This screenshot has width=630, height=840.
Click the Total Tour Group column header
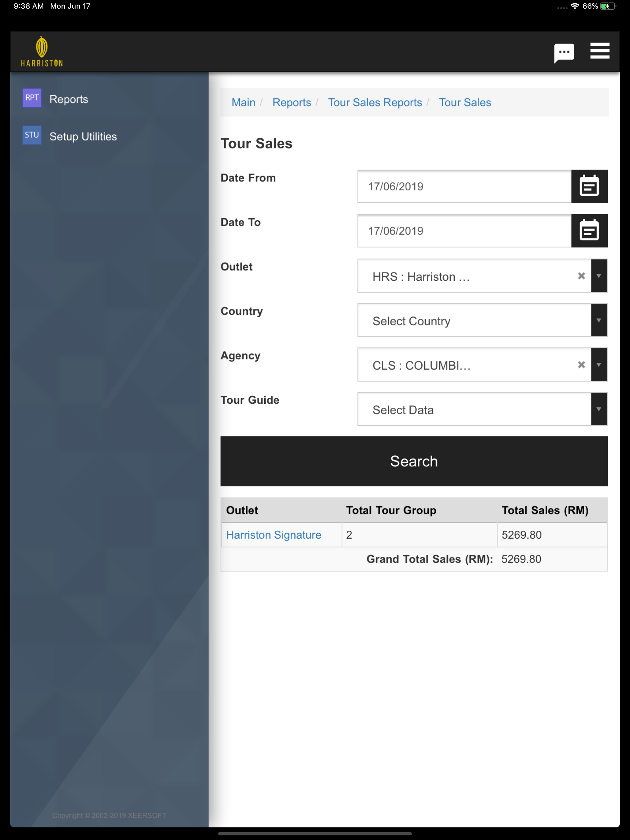(x=391, y=510)
